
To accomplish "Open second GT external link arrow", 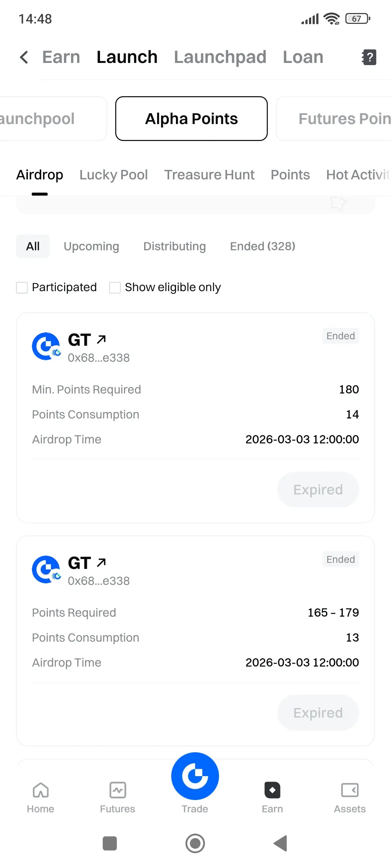I will tap(101, 562).
